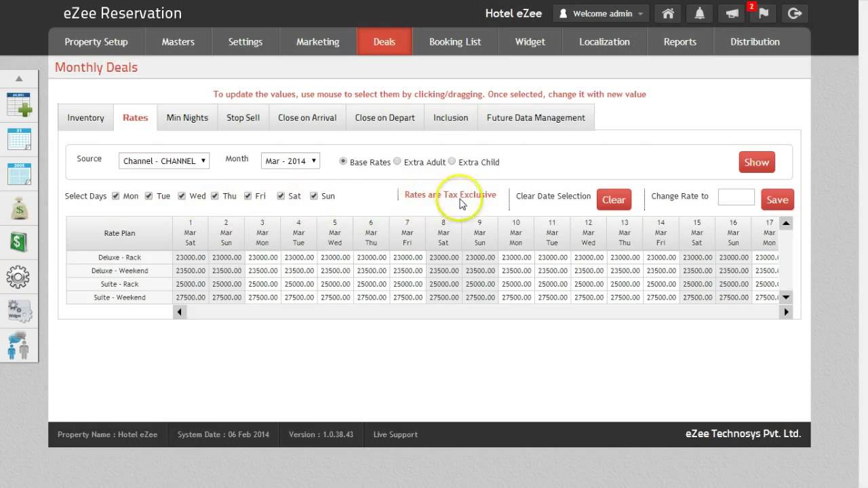Expand the Welcome admin user menu

point(601,14)
